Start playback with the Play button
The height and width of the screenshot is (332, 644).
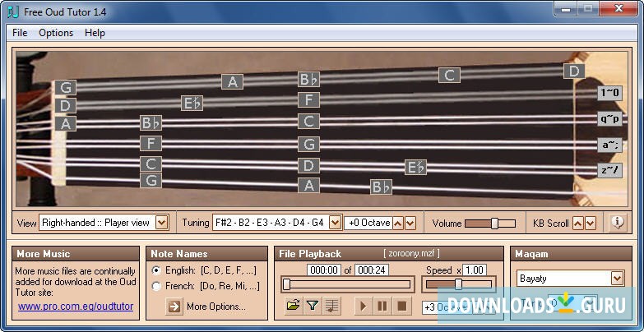point(363,307)
